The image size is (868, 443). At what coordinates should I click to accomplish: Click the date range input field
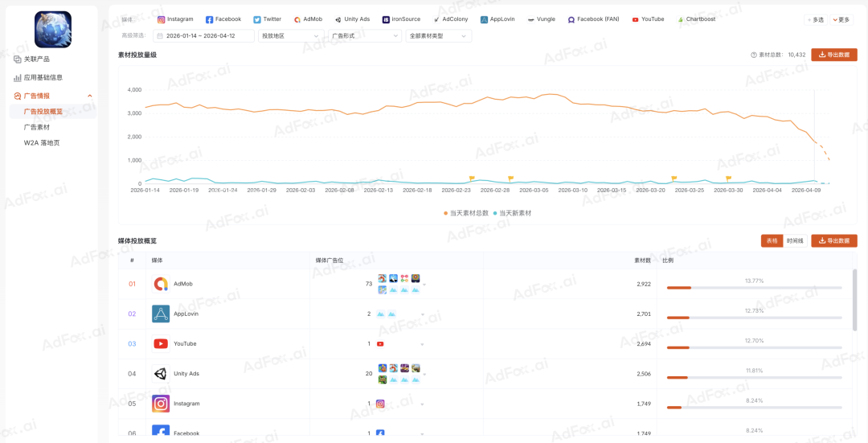(203, 36)
